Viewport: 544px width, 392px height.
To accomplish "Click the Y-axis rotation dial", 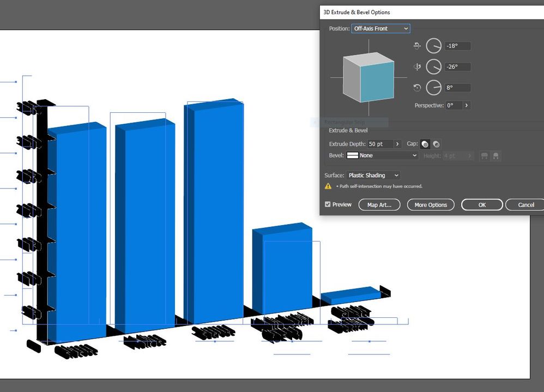I will [x=433, y=67].
